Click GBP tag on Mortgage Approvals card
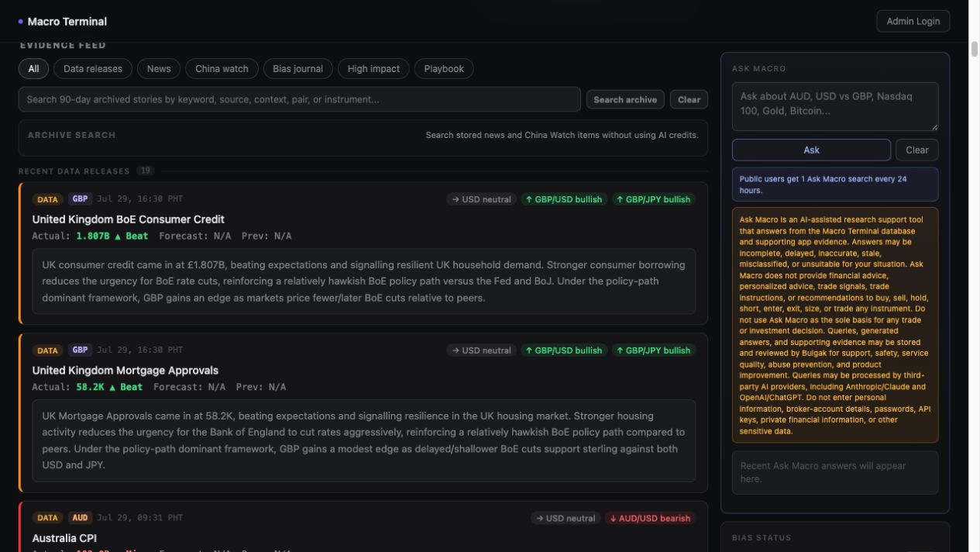Screen dimensions: 980x552 80,350
